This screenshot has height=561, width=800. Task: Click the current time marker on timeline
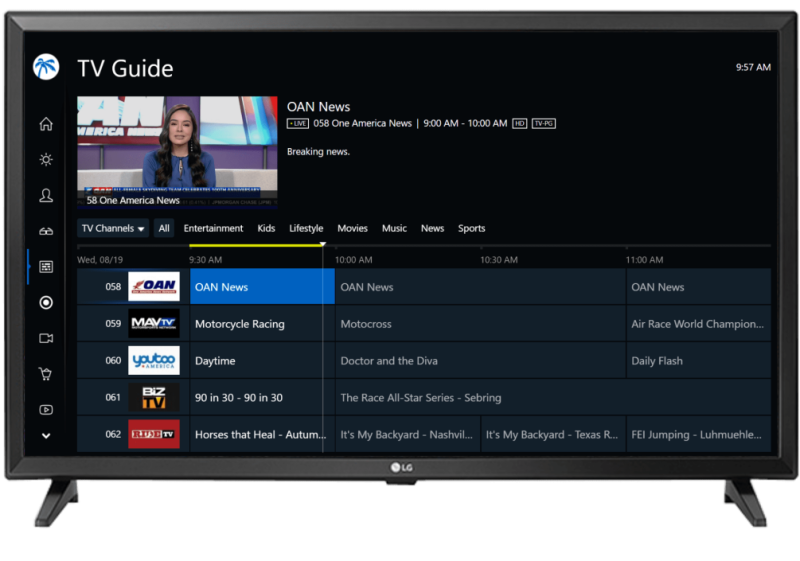[322, 244]
